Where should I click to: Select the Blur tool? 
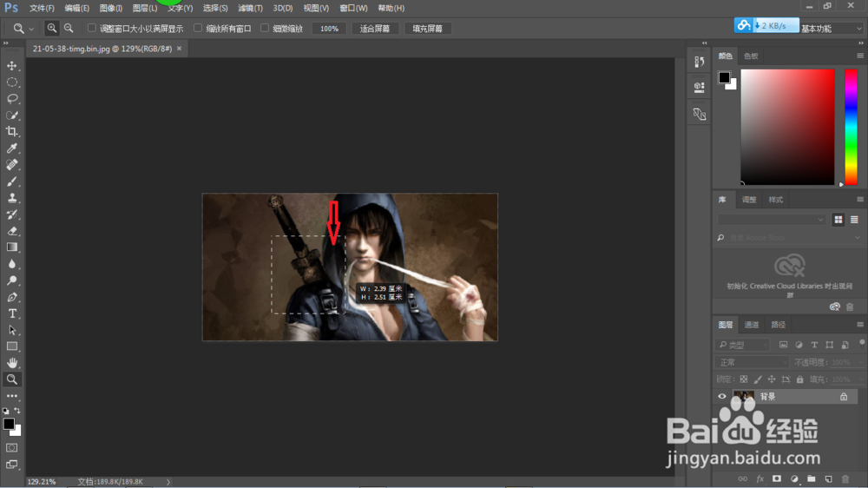[11, 264]
